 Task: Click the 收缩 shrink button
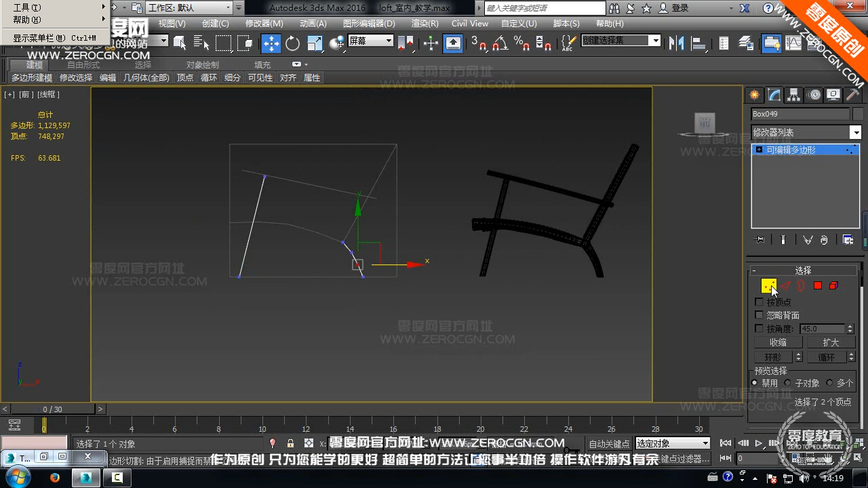(778, 343)
